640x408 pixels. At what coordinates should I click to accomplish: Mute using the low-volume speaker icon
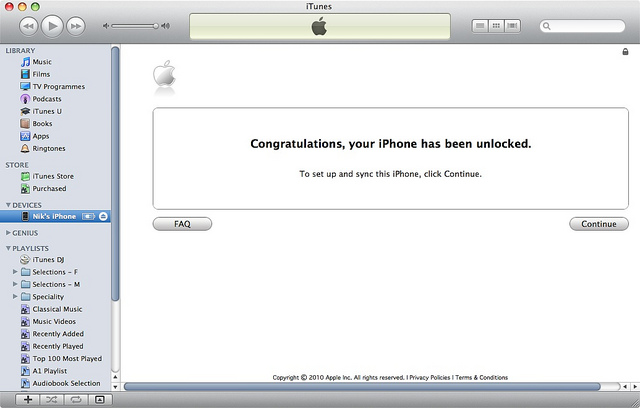pos(106,26)
